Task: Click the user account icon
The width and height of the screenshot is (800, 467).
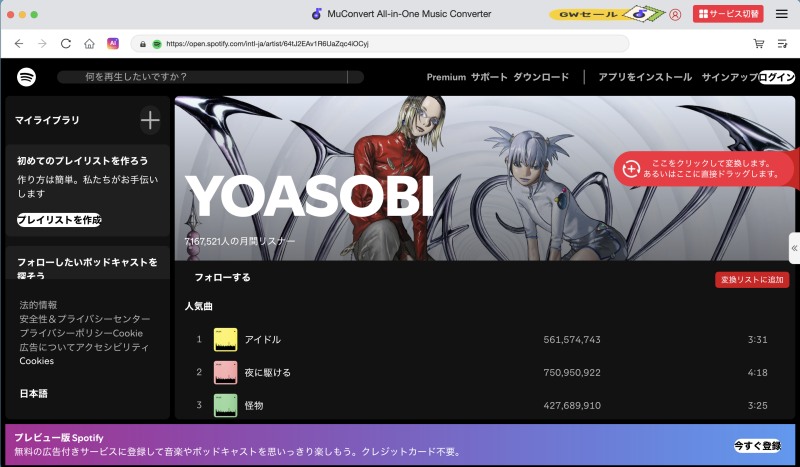Action: 675,14
